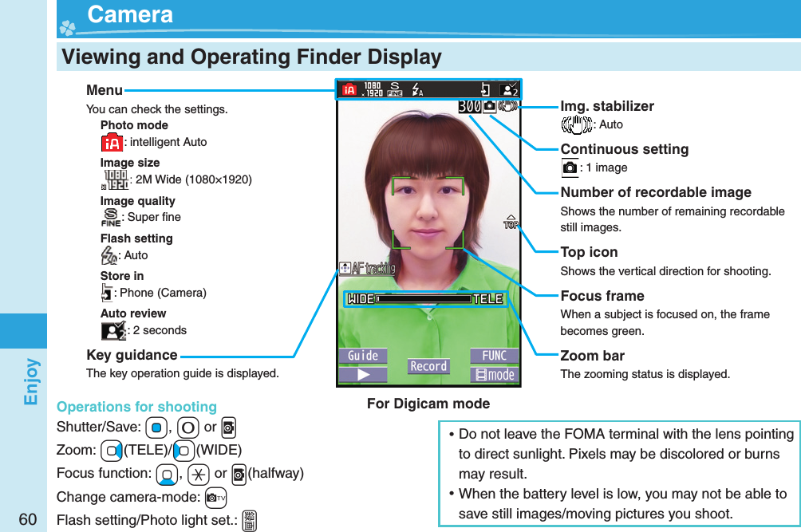
Task: Click the circle O key icon in Shutter/Save row
Action: coord(188,428)
